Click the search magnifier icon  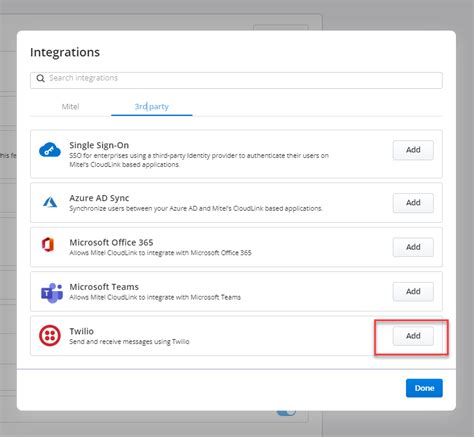41,78
